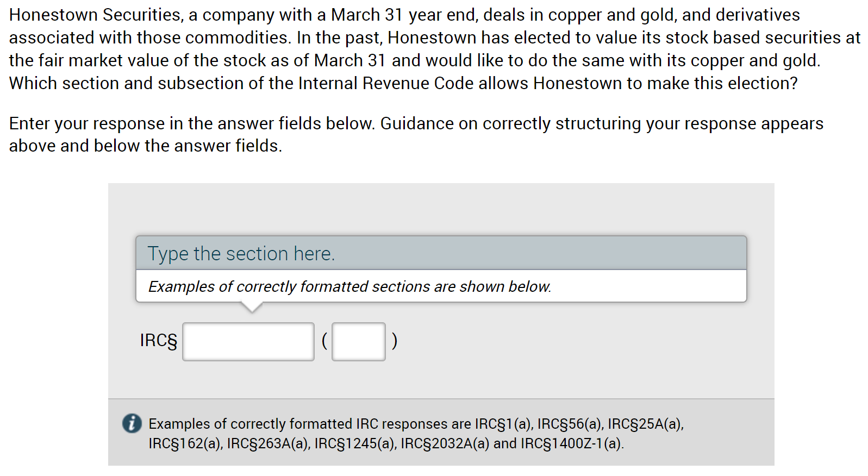
Task: Click the IRC§ label before the section field
Action: 159,341
